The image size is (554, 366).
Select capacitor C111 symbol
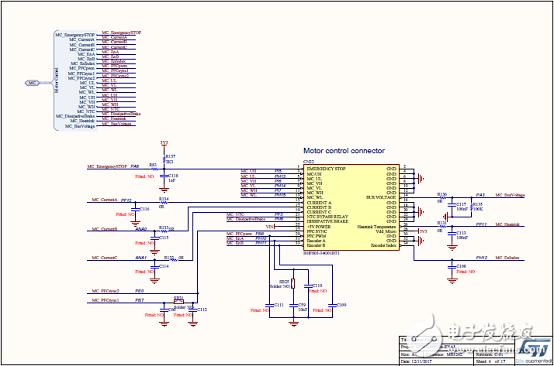[x=269, y=305]
